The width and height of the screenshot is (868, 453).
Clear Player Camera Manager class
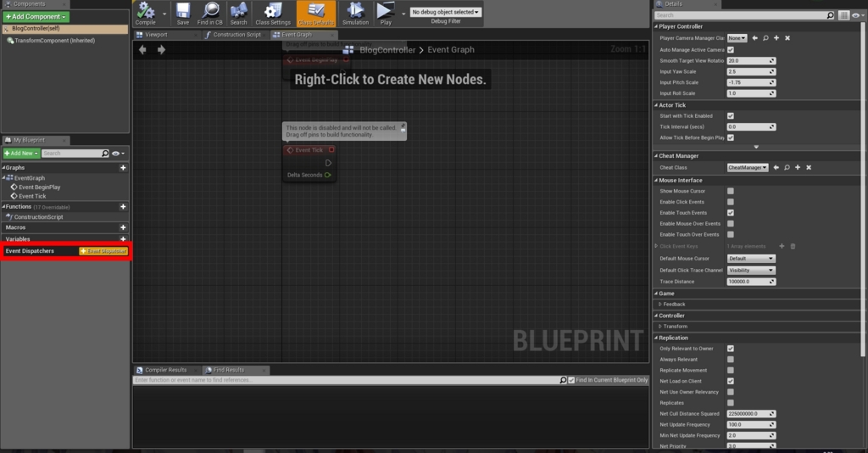pos(787,38)
